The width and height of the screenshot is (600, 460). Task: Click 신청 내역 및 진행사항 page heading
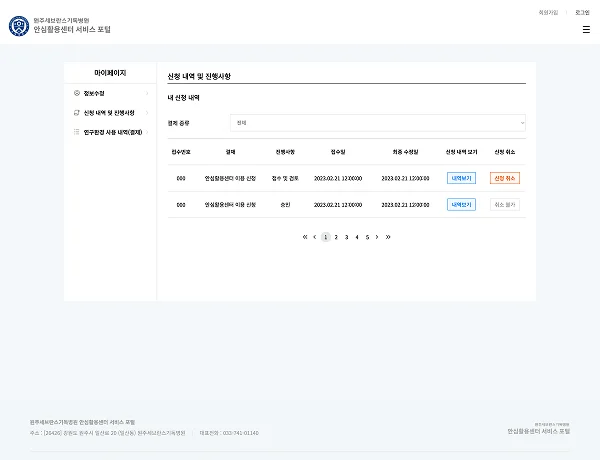coord(199,76)
